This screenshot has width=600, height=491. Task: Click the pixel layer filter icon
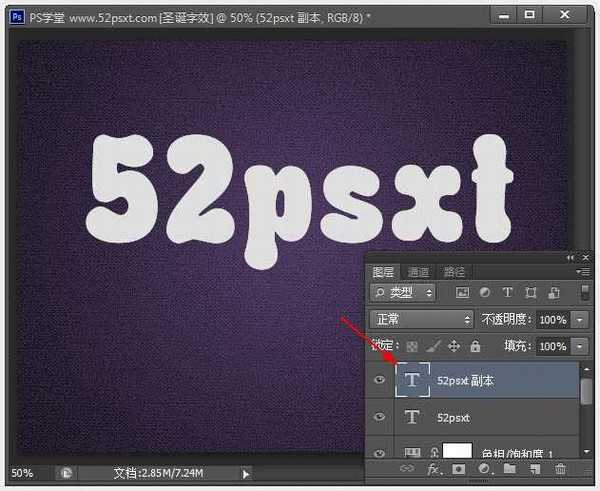(x=462, y=293)
